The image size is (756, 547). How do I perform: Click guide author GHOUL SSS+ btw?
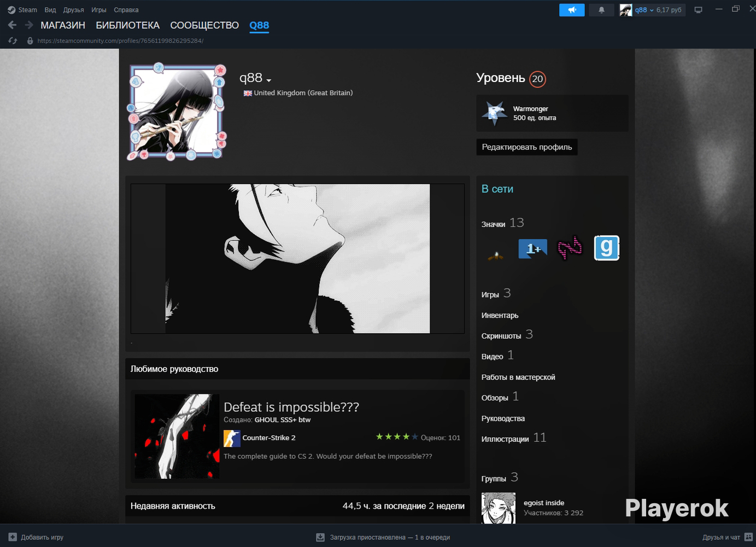click(283, 420)
